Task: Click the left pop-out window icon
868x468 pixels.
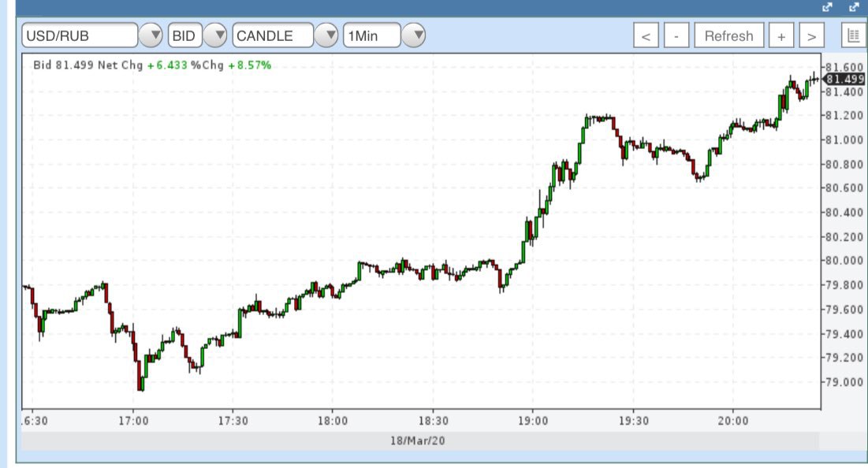Action: [827, 7]
